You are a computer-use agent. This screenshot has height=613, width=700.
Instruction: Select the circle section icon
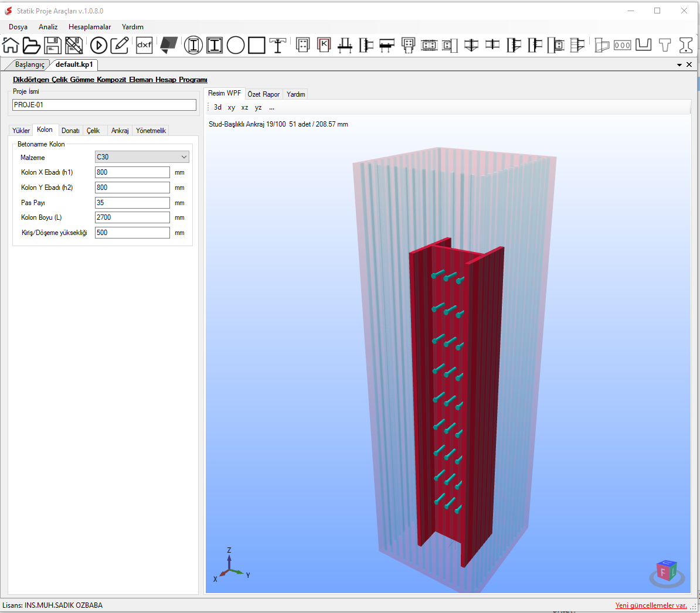click(235, 45)
